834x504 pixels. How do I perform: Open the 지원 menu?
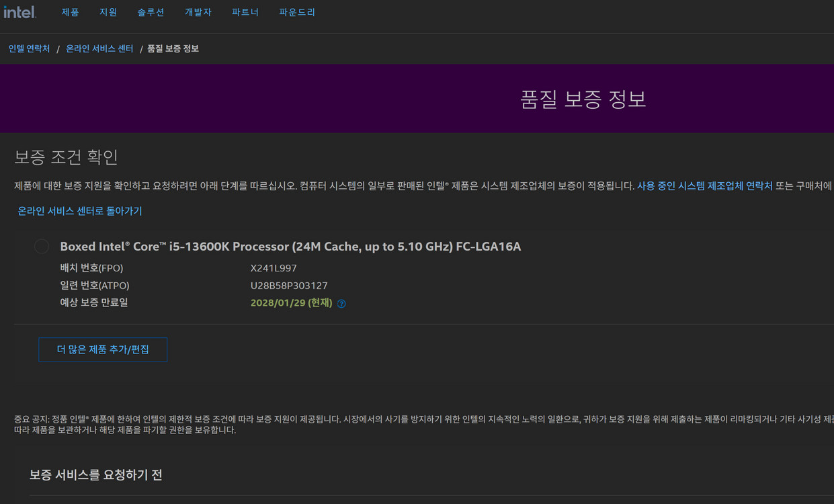click(108, 12)
